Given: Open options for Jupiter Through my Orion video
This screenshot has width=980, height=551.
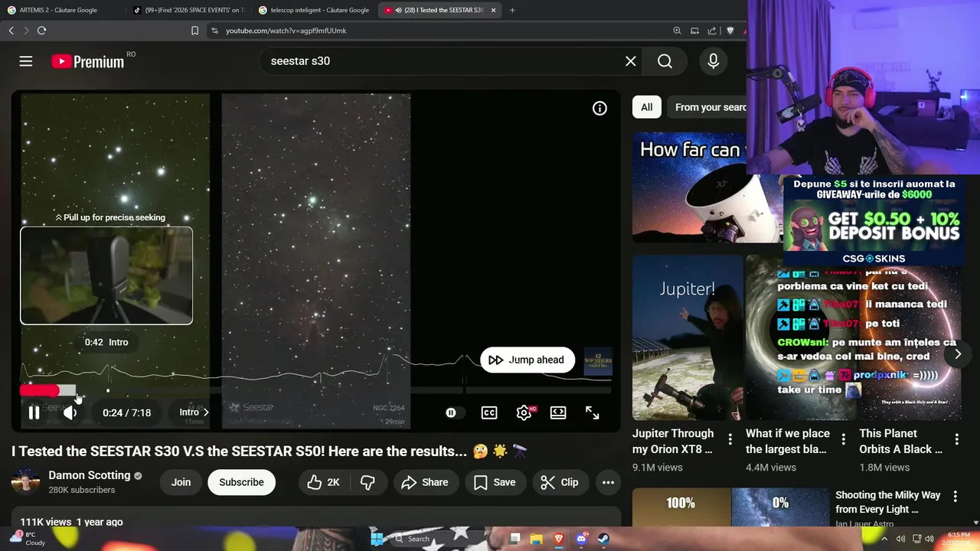Looking at the screenshot, I should [730, 439].
